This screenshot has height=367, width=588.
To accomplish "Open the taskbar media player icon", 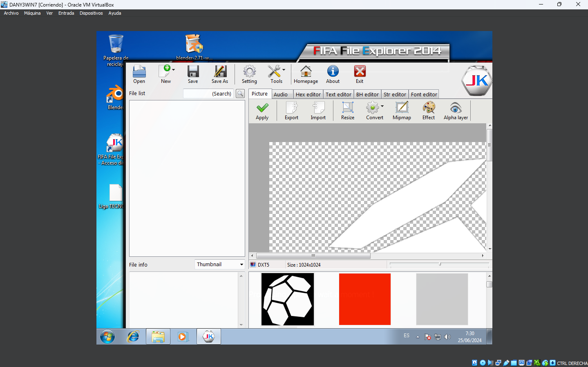I will coord(183,337).
